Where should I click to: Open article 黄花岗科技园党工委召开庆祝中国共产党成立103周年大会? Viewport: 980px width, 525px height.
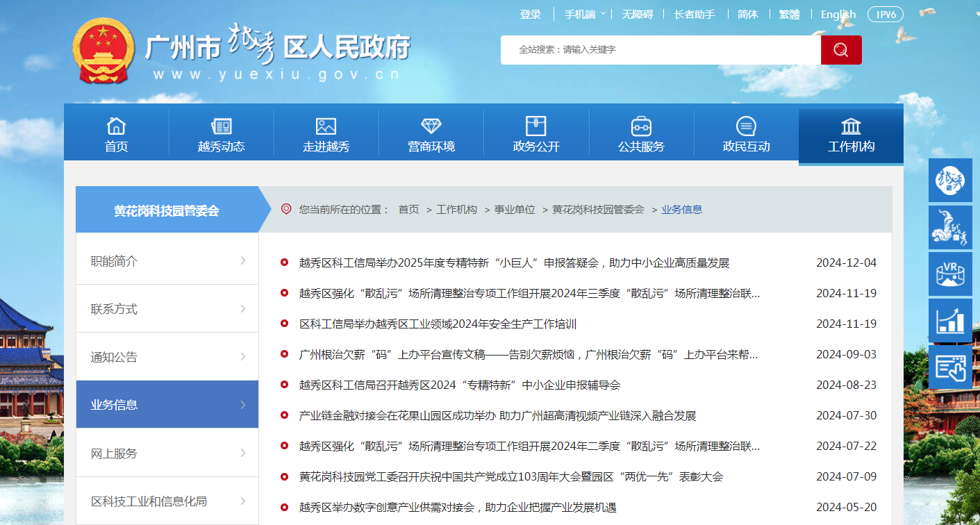pyautogui.click(x=511, y=476)
